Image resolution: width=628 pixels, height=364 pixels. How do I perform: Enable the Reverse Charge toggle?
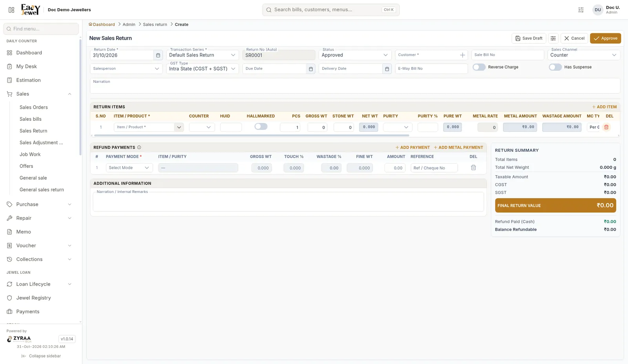pyautogui.click(x=479, y=67)
